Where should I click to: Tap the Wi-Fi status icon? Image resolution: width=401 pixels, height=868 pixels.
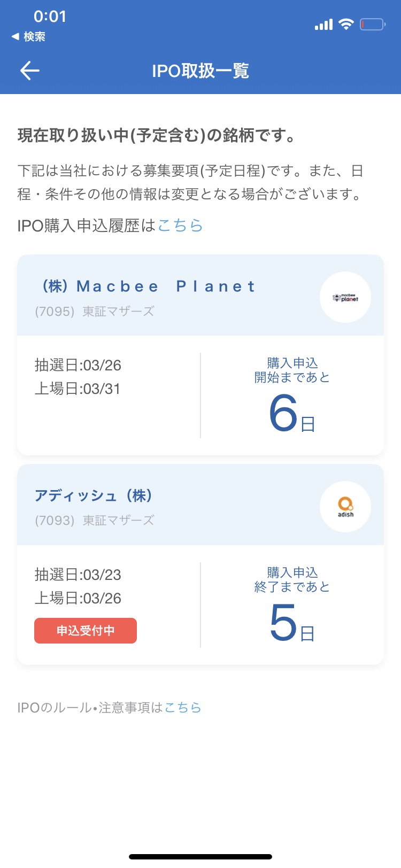(x=346, y=24)
